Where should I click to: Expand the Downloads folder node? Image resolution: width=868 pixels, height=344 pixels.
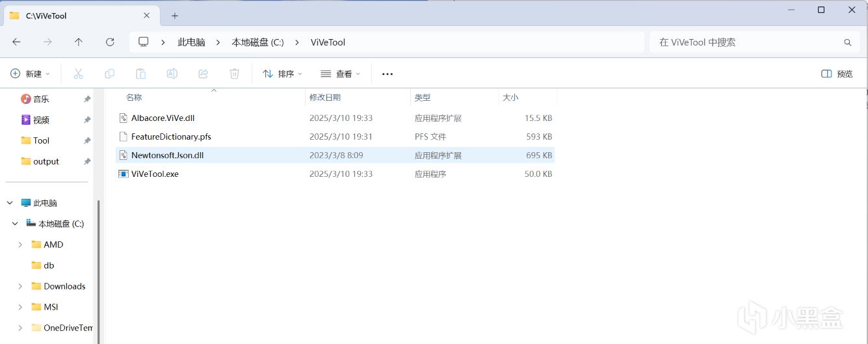(20, 286)
